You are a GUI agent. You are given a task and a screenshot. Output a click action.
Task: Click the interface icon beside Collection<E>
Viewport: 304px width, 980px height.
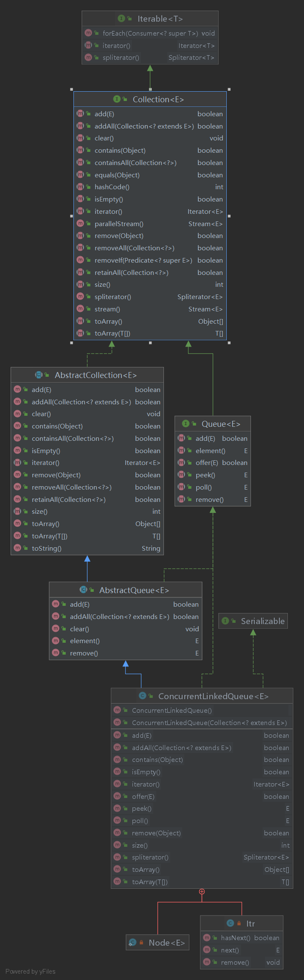click(117, 99)
